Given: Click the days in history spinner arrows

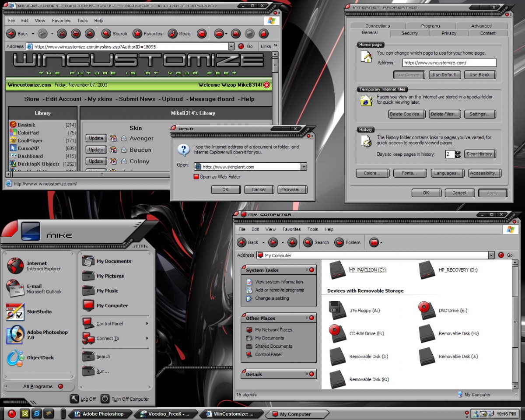Looking at the screenshot, I should [458, 154].
